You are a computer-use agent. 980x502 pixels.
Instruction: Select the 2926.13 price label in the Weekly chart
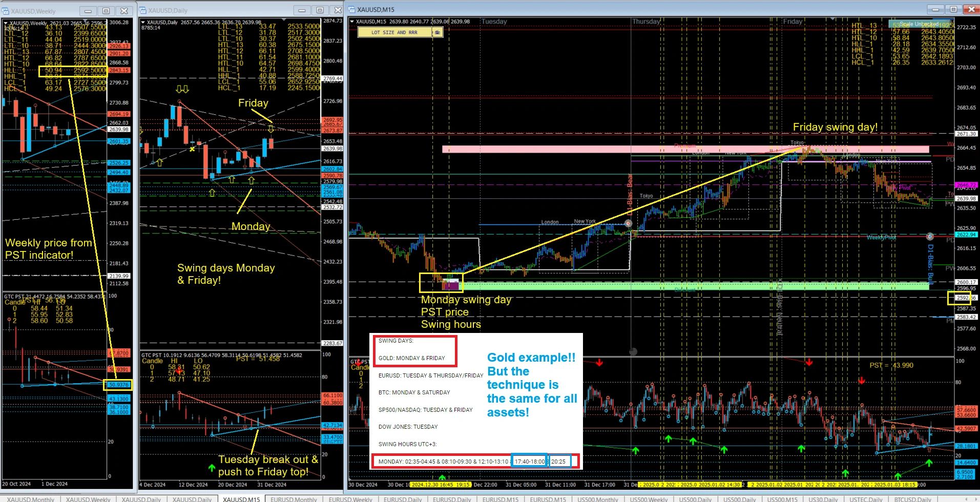point(119,46)
